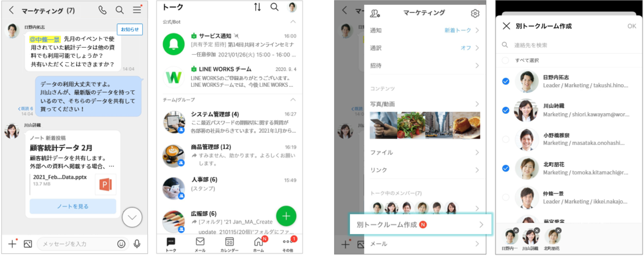Click the ノートを見る button
Image resolution: width=644 pixels, height=256 pixels.
73,206
